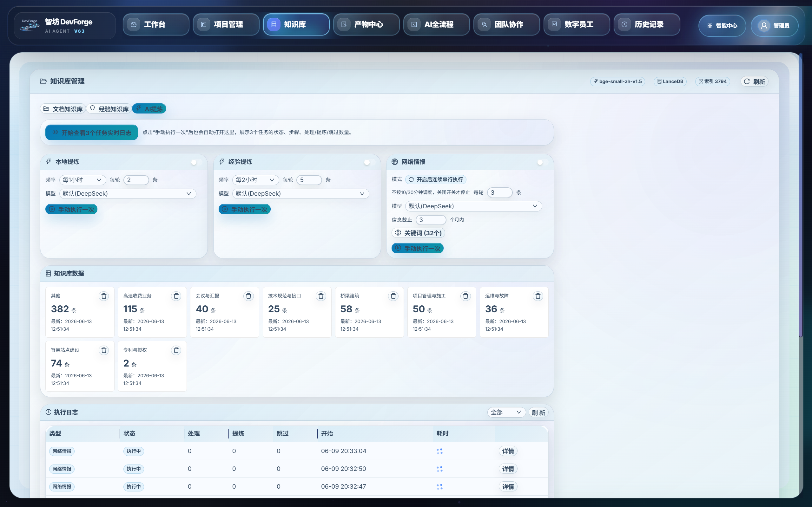
Task: Delete the 高速收费业务 category card
Action: point(176,296)
